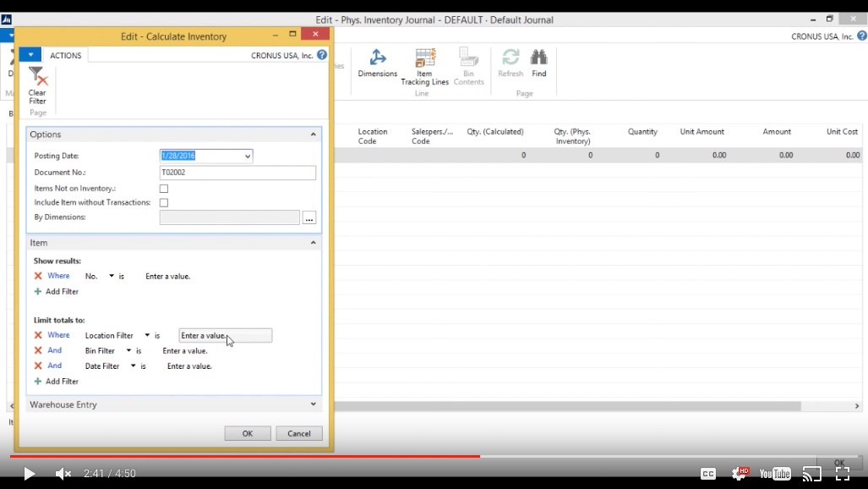Click the Date Filter value field
The height and width of the screenshot is (489, 868).
189,366
